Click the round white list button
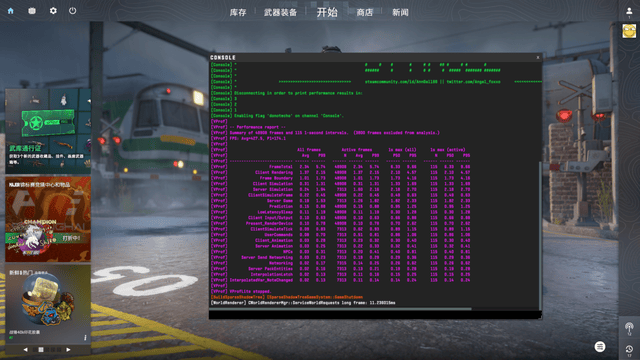The image size is (640, 360). pos(600,347)
